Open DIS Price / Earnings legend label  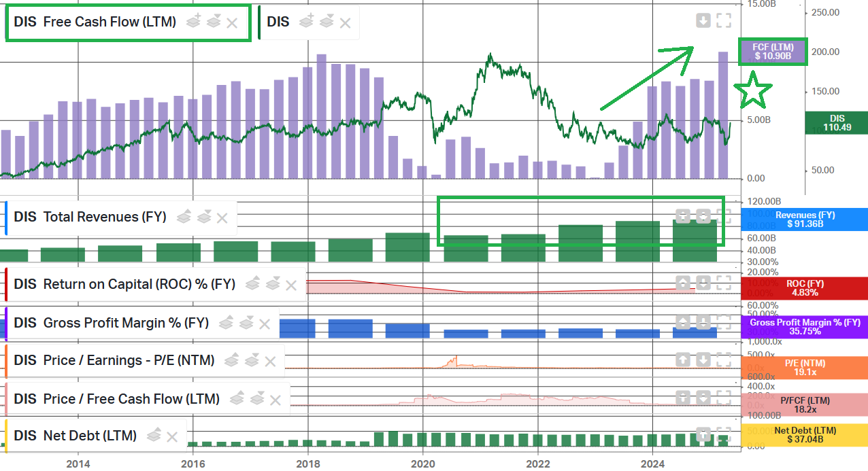pyautogui.click(x=114, y=360)
